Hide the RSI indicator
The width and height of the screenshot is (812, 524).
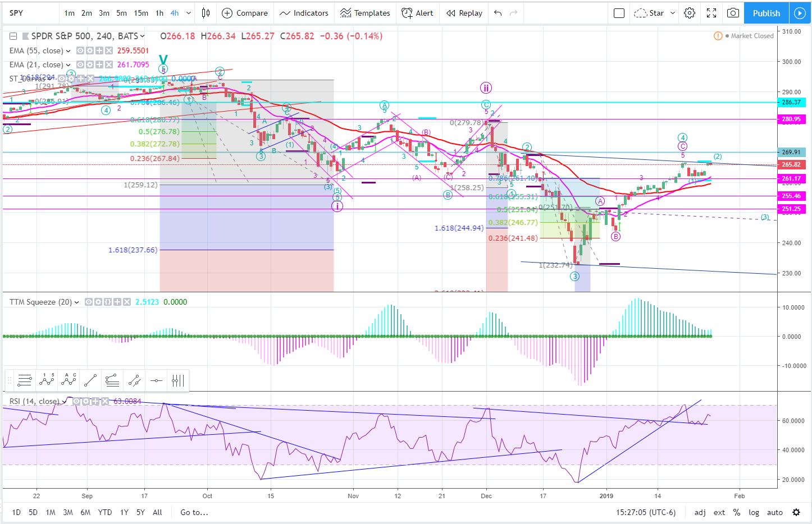click(x=76, y=401)
